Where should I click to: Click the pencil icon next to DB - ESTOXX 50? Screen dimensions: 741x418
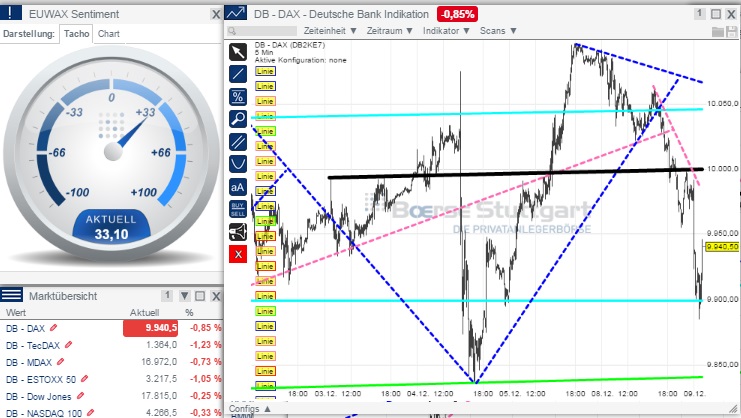pyautogui.click(x=85, y=378)
